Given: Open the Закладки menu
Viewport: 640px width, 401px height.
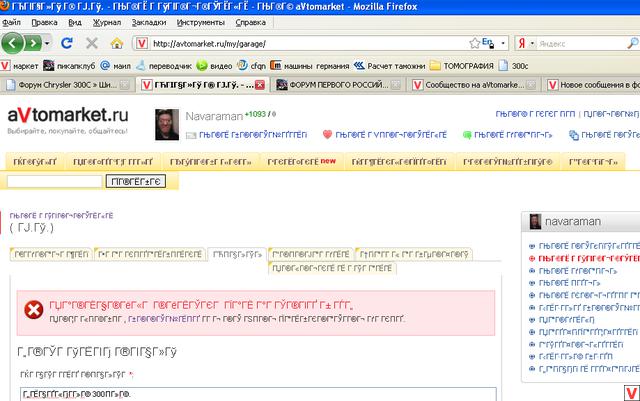Looking at the screenshot, I should (x=149, y=22).
